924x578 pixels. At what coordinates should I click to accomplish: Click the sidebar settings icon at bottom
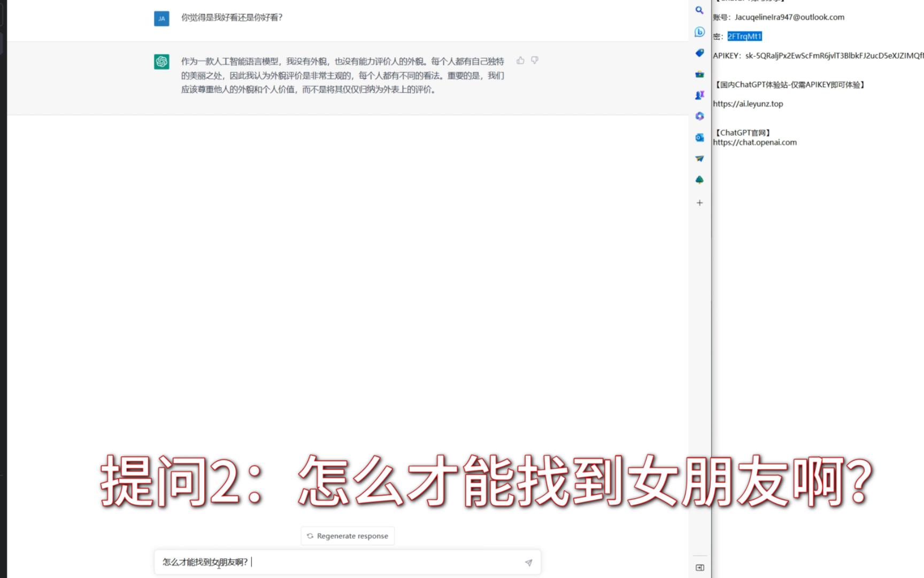(699, 567)
